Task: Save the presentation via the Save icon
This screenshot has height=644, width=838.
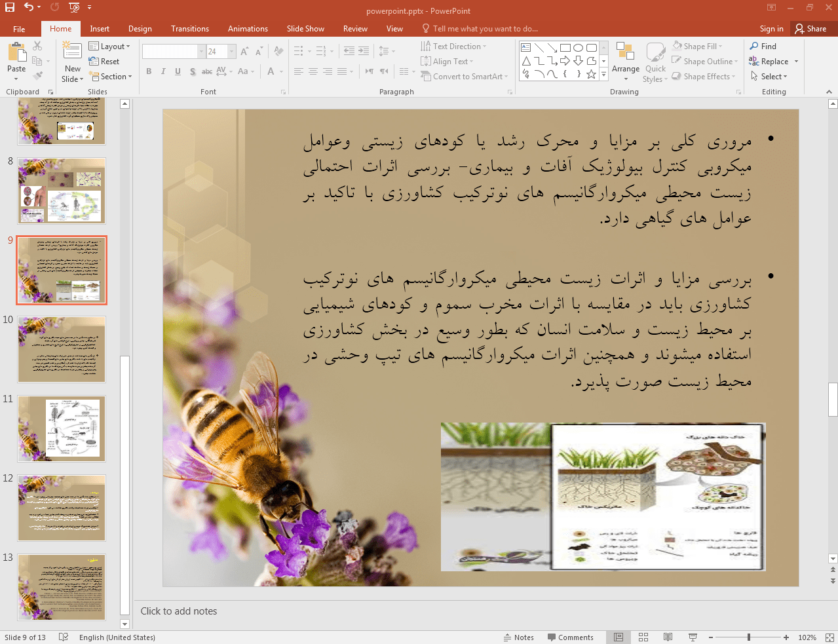Action: click(9, 7)
